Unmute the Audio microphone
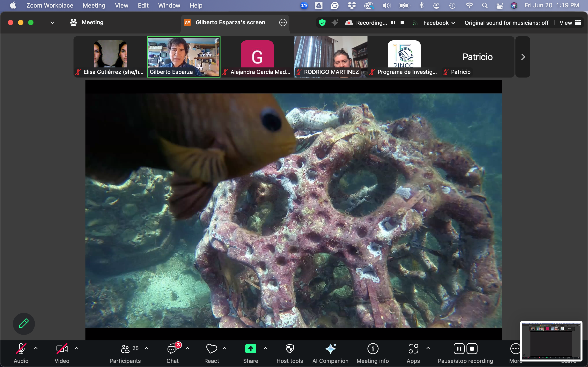588x367 pixels. (x=21, y=349)
